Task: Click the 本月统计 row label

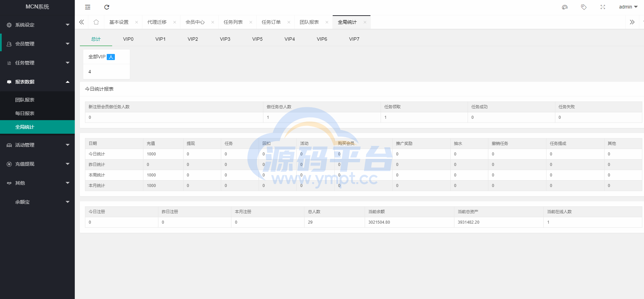Action: (x=97, y=186)
